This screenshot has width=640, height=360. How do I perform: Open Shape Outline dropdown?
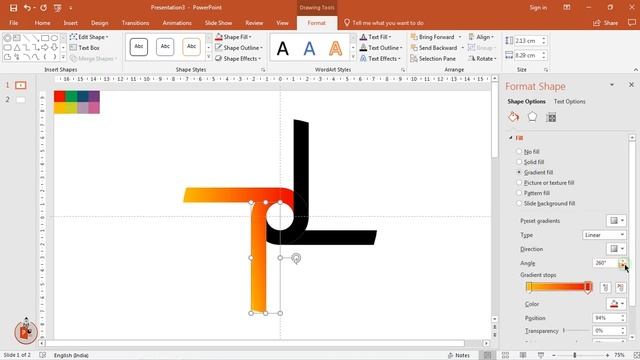click(x=239, y=48)
